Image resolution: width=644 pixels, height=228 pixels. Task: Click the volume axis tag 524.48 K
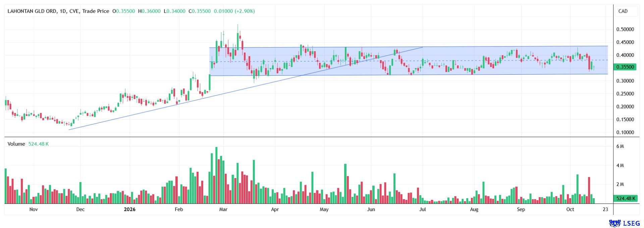625,199
